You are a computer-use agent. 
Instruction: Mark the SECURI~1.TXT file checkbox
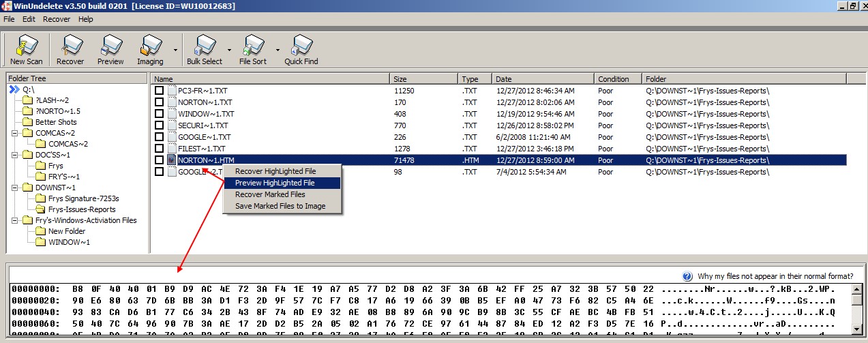coord(159,125)
